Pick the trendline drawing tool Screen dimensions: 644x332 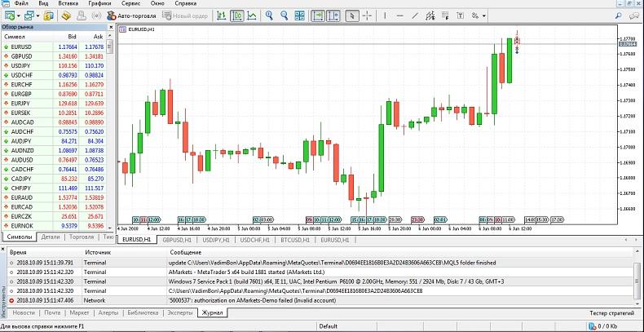417,15
